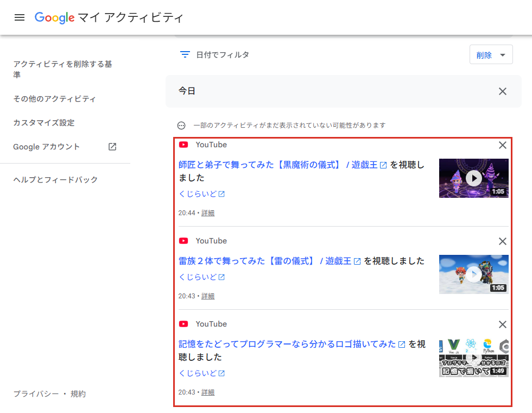Open くじらいど channel under 雷の儀式 video
This screenshot has width=532, height=413.
click(201, 277)
